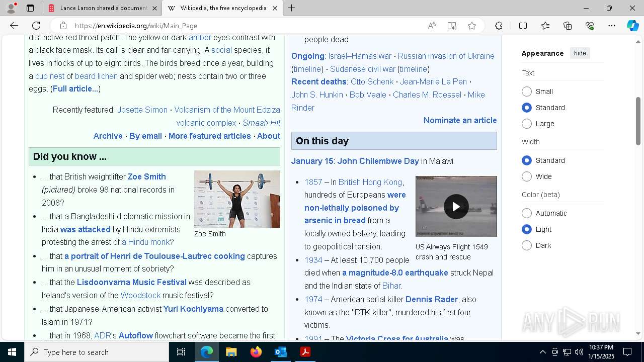Click the By email link
The width and height of the screenshot is (644, 362).
[145, 136]
